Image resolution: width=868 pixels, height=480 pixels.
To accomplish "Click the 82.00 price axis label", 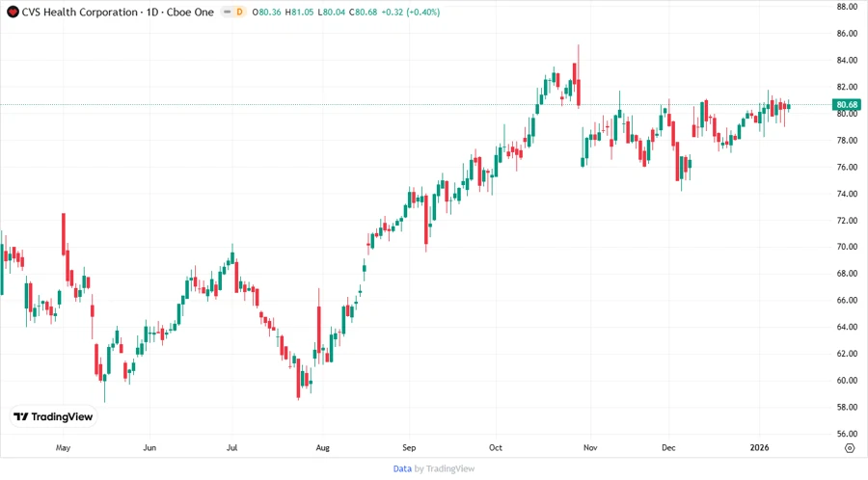I will (x=847, y=87).
